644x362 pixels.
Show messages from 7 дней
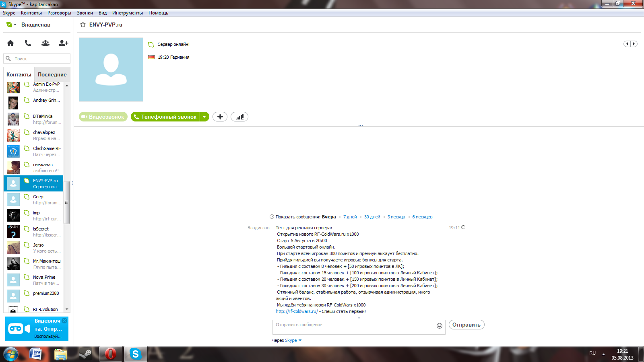pyautogui.click(x=350, y=217)
